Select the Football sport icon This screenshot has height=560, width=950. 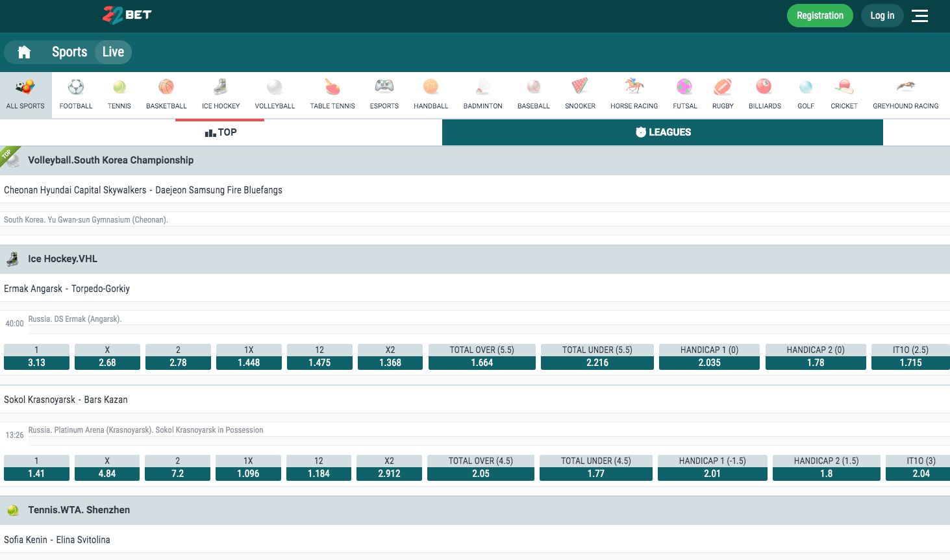(76, 87)
